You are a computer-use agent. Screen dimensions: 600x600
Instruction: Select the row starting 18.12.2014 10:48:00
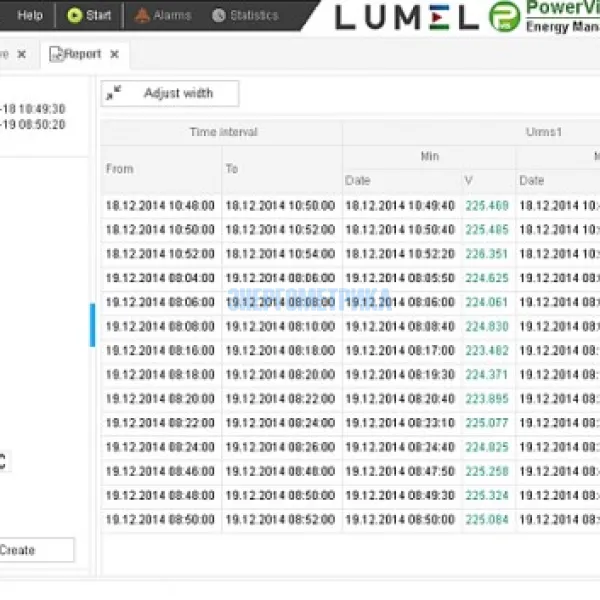160,206
